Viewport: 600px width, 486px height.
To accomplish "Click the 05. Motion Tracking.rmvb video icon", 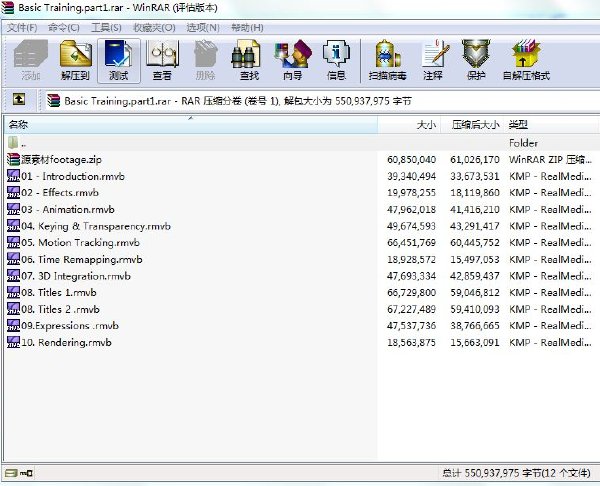I will [x=13, y=242].
